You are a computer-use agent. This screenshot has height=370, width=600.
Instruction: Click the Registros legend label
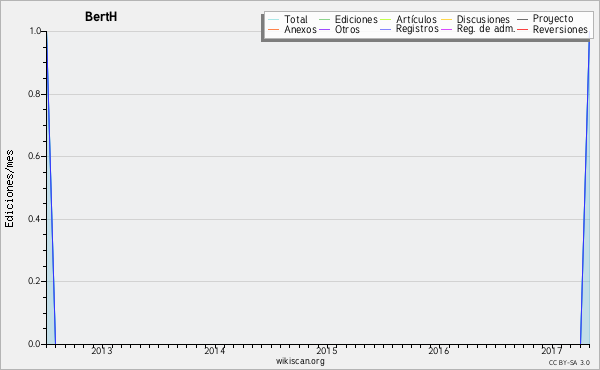417,29
